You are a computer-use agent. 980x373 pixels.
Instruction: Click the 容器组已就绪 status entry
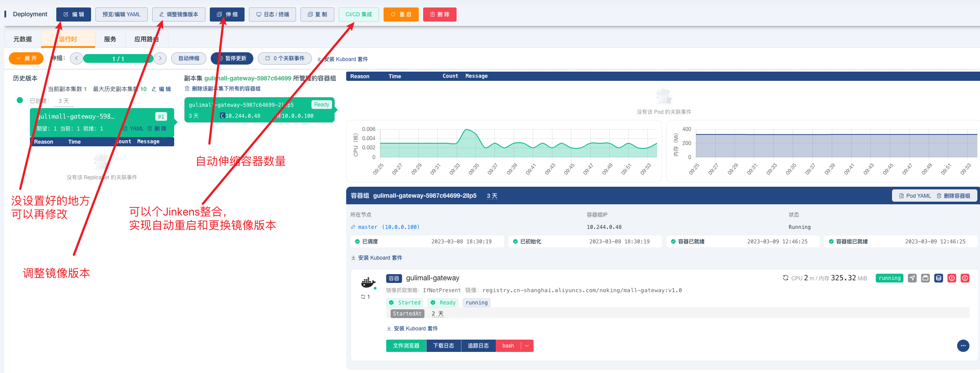point(901,242)
